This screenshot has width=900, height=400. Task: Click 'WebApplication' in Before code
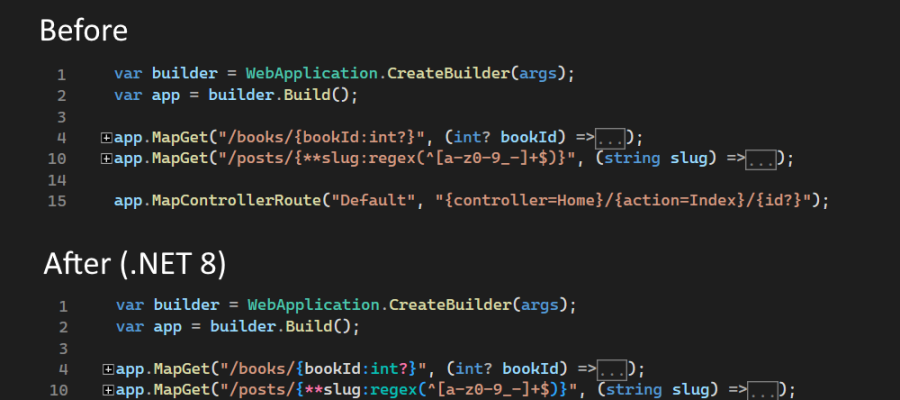point(312,74)
